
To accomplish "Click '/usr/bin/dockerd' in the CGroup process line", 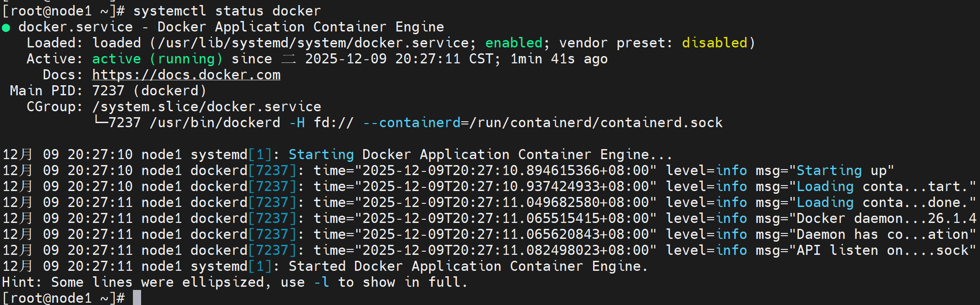I will pos(215,123).
